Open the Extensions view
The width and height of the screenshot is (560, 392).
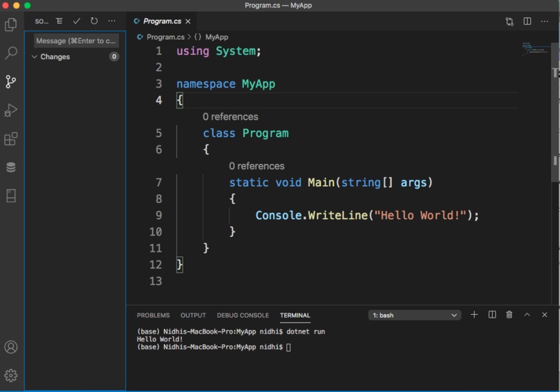click(x=10, y=138)
